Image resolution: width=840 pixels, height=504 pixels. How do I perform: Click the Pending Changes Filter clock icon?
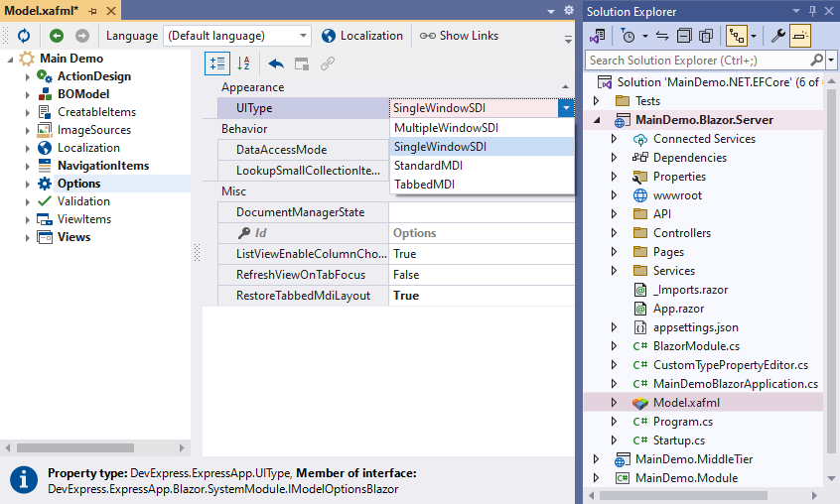coord(628,36)
